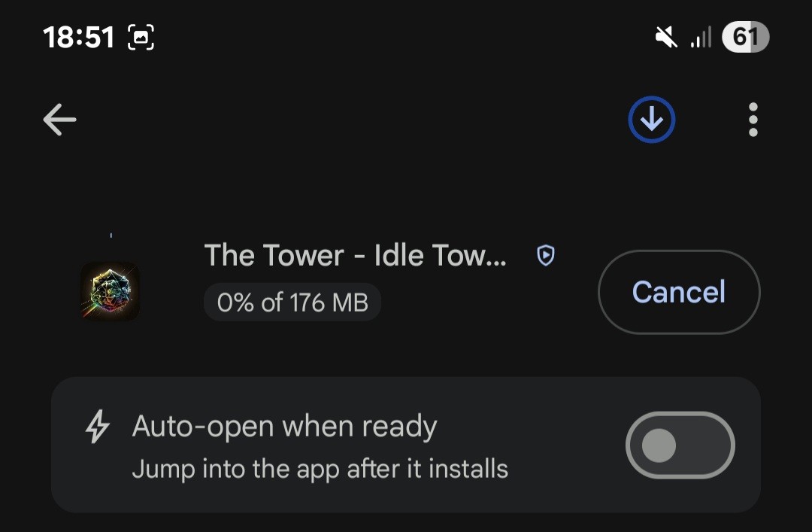Viewport: 812px width, 532px height.
Task: Tap the battery indicator showing 61
Action: (745, 35)
